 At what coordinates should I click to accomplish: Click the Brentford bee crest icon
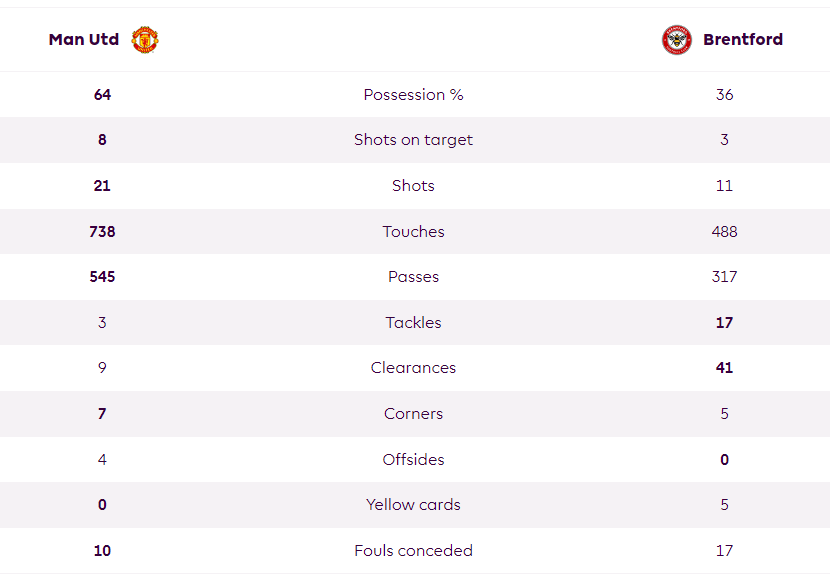coord(676,40)
